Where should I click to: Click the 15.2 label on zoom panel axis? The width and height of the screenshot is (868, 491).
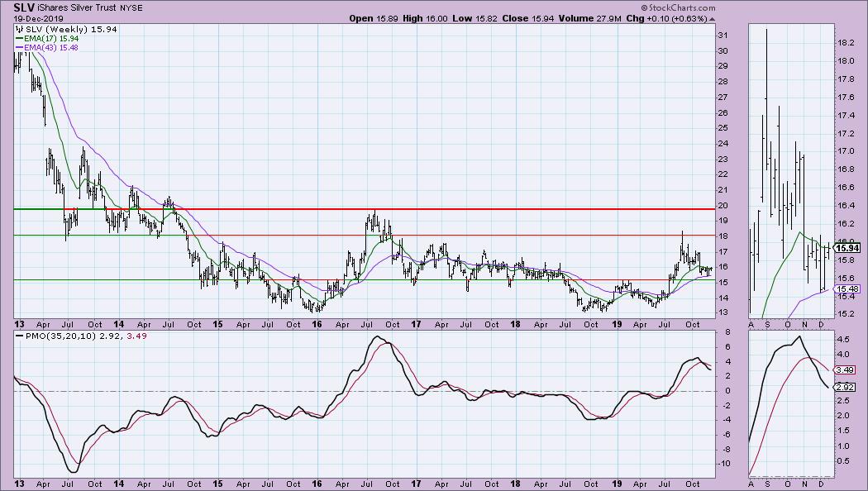point(846,314)
